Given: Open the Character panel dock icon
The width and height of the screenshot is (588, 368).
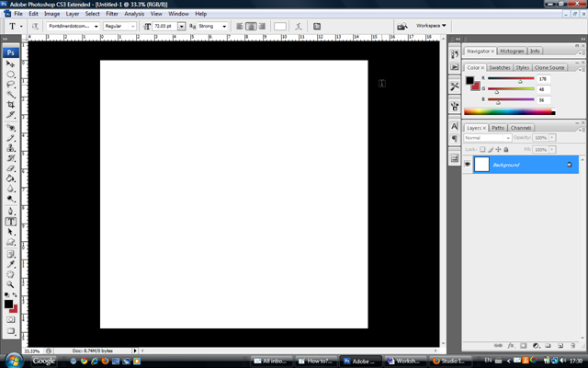Looking at the screenshot, I should click(455, 127).
